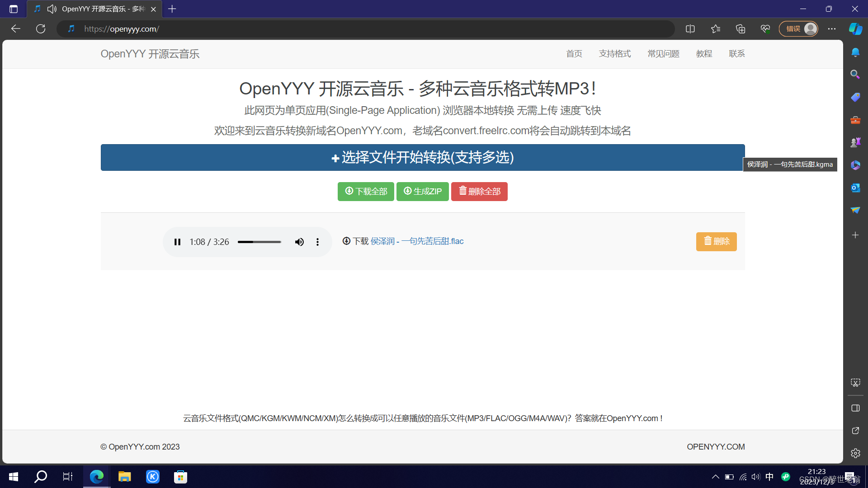Click the browser address bar
868x488 pixels.
click(362, 29)
